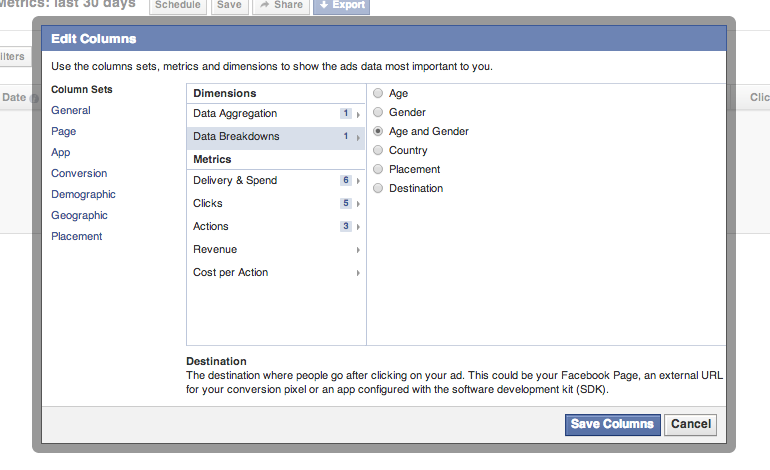Screen dimensions: 770x470
Task: Select the Data Breakdowns row
Action: tap(276, 138)
